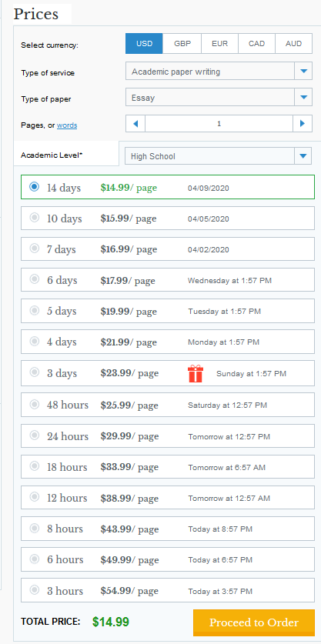Select the 48 hours deadline row
Image resolution: width=321 pixels, height=644 pixels.
pos(168,405)
